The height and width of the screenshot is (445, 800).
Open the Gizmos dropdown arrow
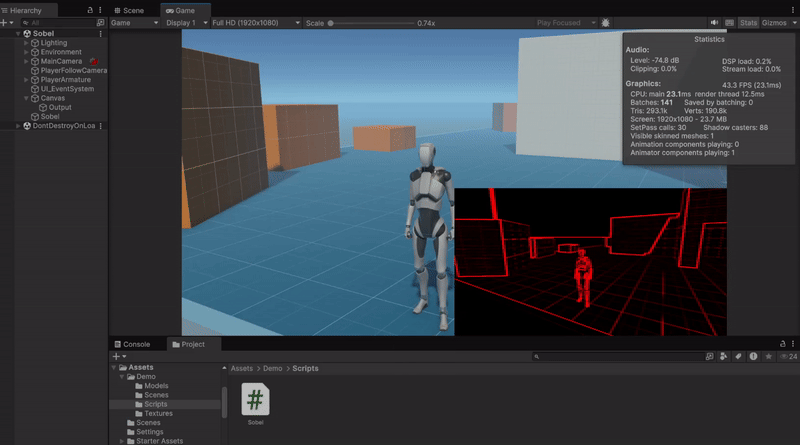[794, 23]
